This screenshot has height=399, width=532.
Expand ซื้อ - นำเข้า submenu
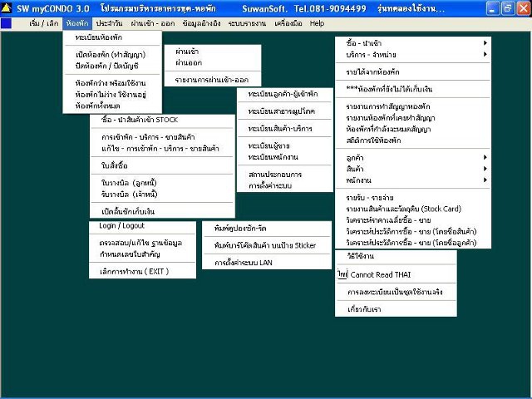tap(413, 43)
